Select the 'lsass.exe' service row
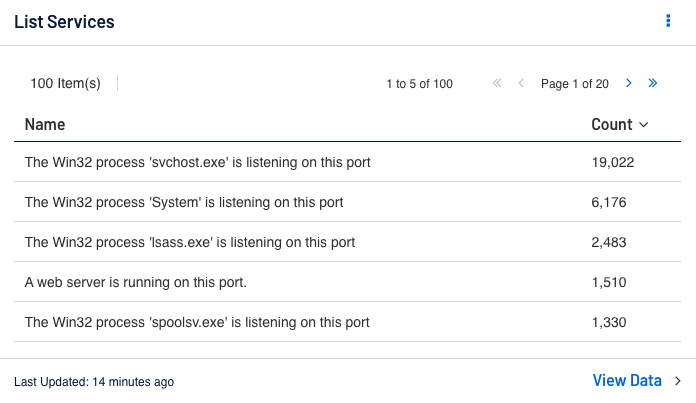The height and width of the screenshot is (403, 696). point(190,242)
